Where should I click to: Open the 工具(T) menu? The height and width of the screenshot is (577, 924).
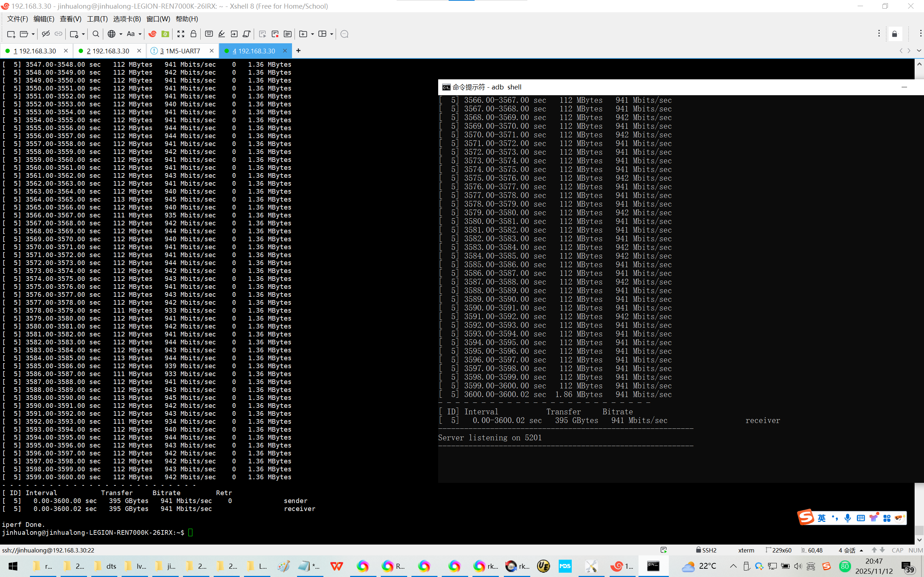[97, 19]
